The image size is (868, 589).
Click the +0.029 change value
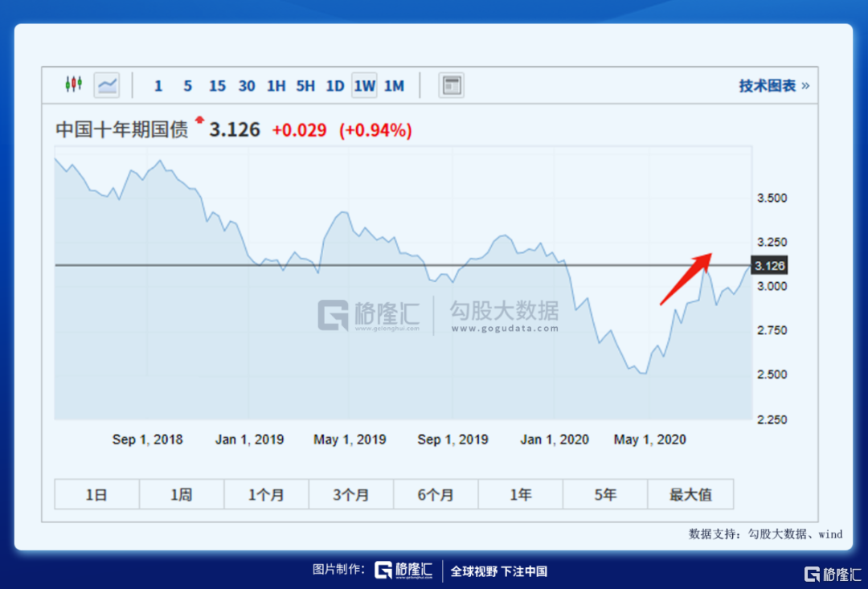300,130
